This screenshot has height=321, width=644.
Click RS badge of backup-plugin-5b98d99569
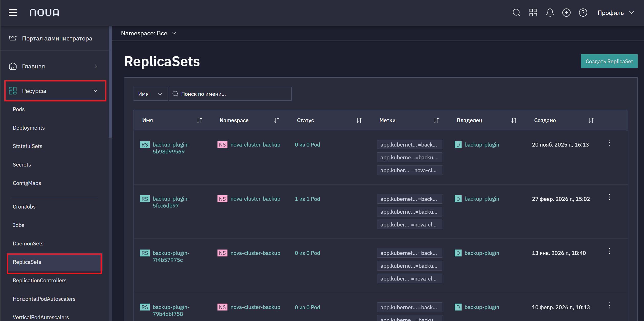pyautogui.click(x=145, y=145)
